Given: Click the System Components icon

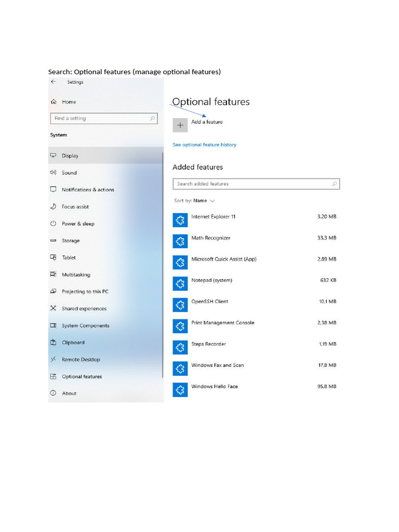Looking at the screenshot, I should pos(54,325).
